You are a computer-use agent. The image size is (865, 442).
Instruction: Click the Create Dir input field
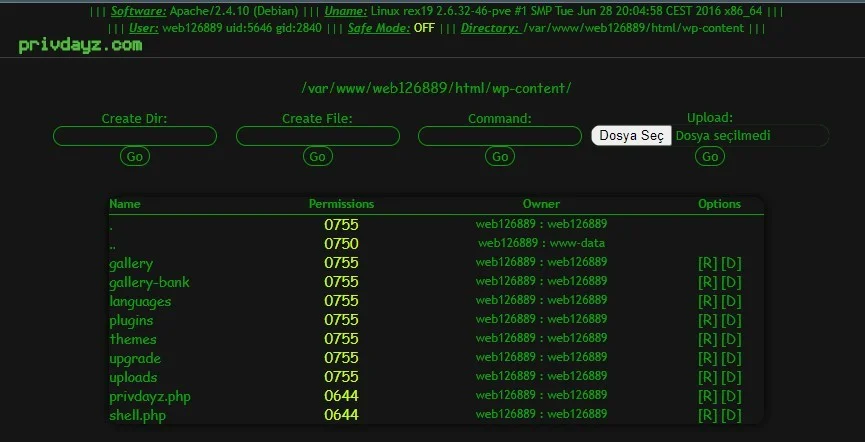coord(135,136)
